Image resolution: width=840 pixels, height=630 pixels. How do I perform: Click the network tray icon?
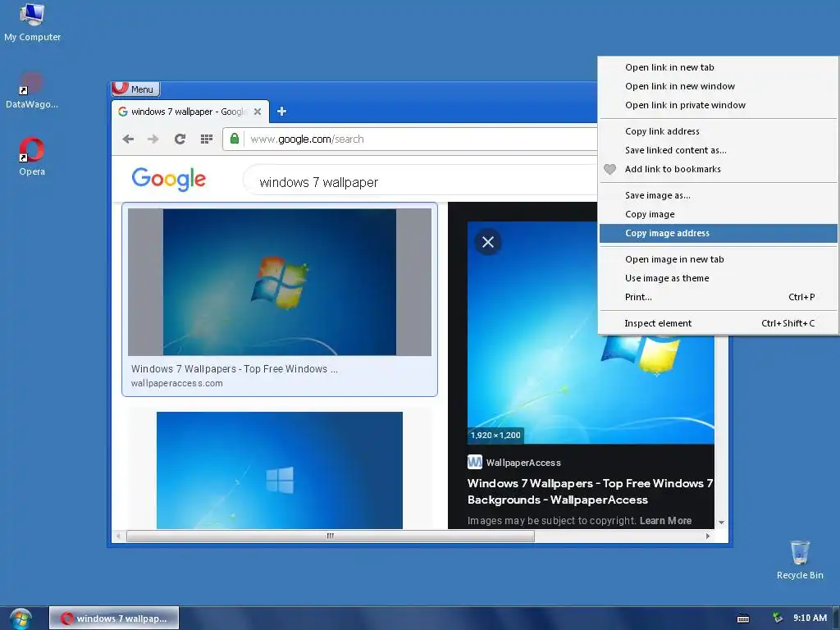point(778,618)
